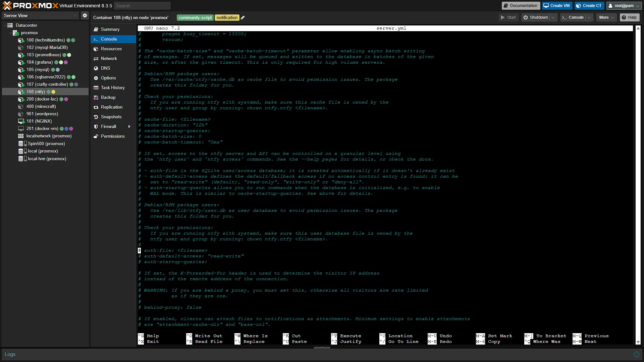Click the Create VM button
The height and width of the screenshot is (362, 644).
(x=557, y=6)
